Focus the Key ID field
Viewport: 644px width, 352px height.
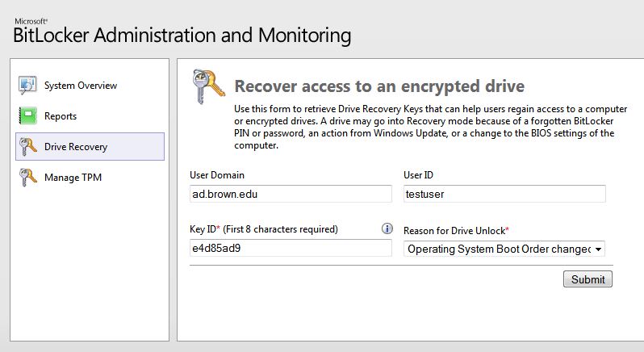click(x=291, y=248)
